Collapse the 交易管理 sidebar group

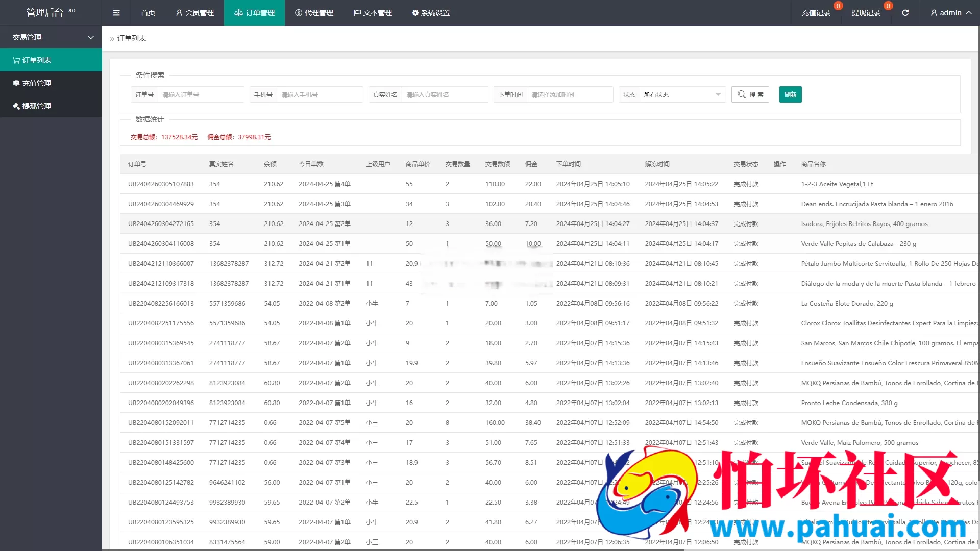(51, 37)
